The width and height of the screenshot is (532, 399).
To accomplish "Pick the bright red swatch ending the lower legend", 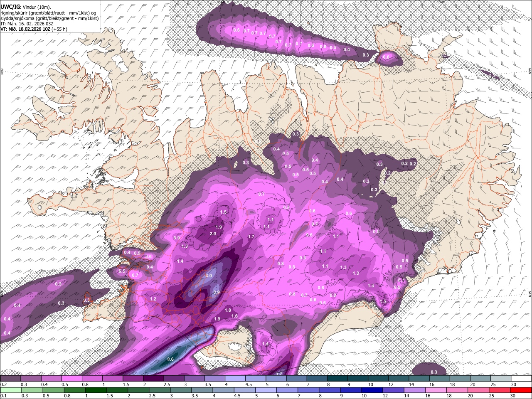I will tap(521, 390).
